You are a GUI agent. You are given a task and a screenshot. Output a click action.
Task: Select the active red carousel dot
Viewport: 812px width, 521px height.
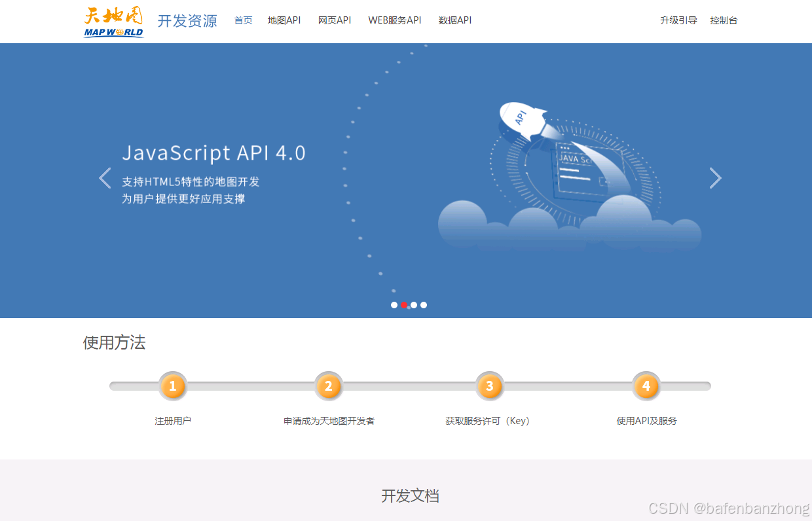[404, 305]
